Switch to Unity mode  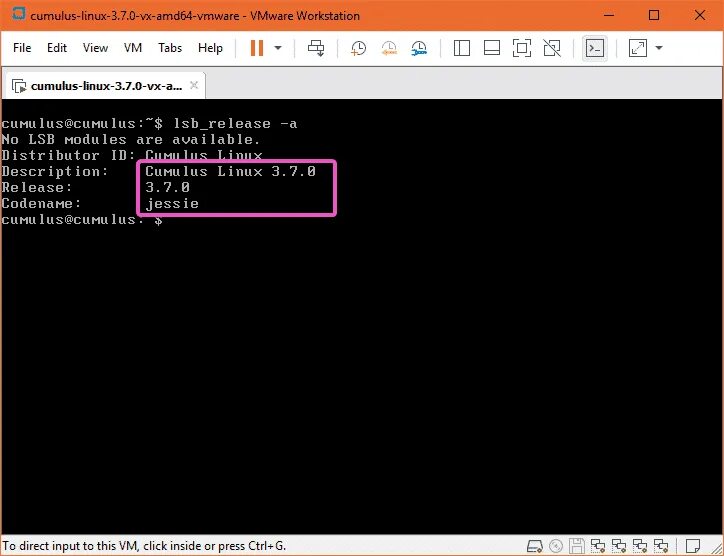coord(552,48)
